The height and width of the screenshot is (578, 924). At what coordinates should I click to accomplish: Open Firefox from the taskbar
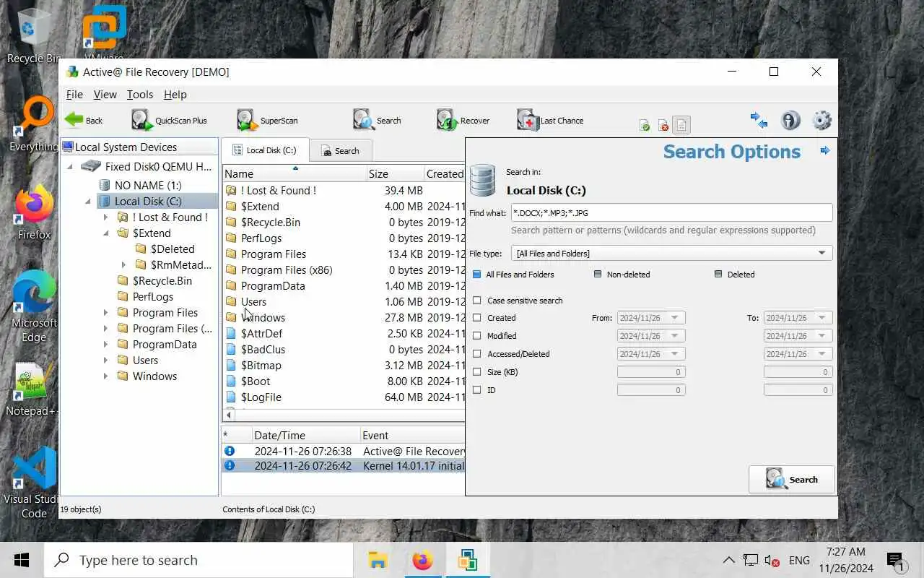click(x=423, y=560)
